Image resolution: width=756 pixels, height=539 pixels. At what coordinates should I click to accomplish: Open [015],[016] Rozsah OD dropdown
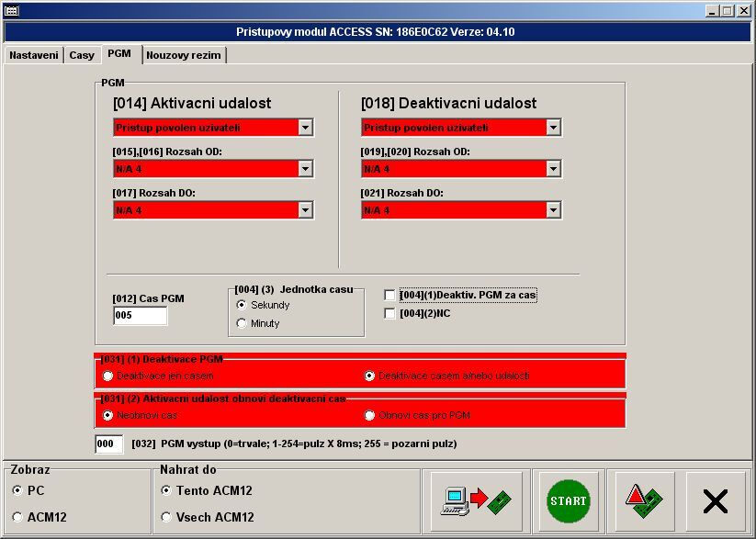click(x=305, y=169)
